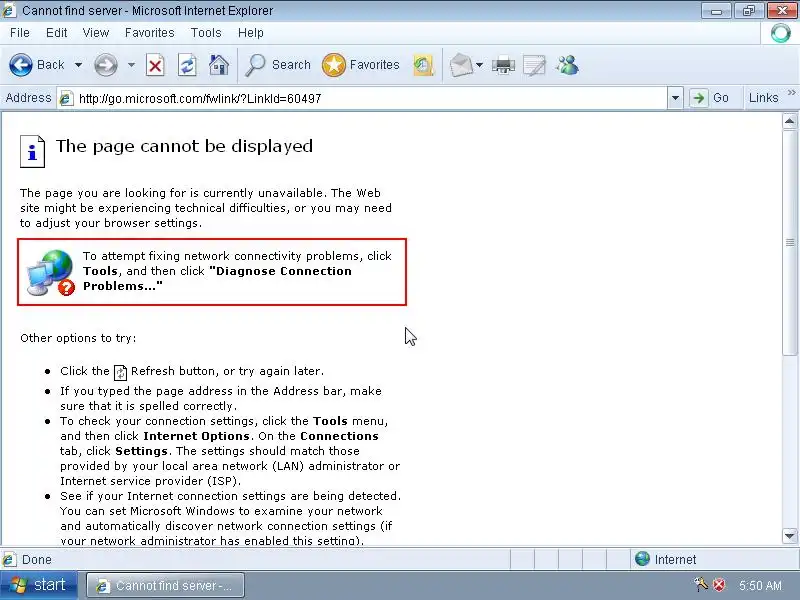Click the Links toolbar label
Screen dimensions: 800x600
(x=763, y=98)
